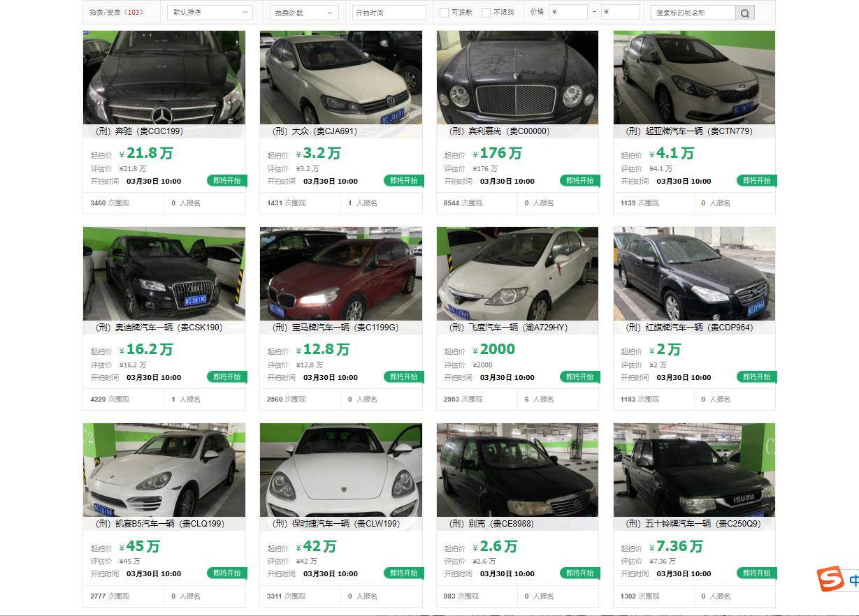Screen dimensions: 859x616
Task: Enable the 可贷款 checkbox
Action: (444, 13)
